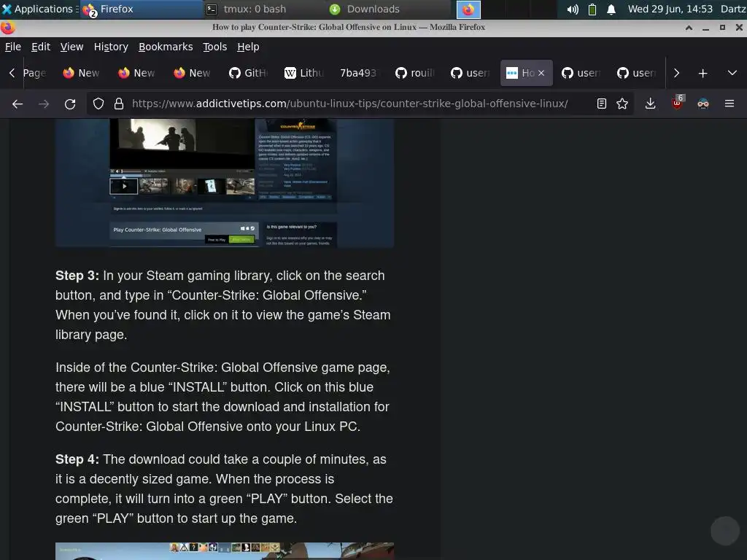
Task: Check battery status icon in the panel
Action: point(592,9)
